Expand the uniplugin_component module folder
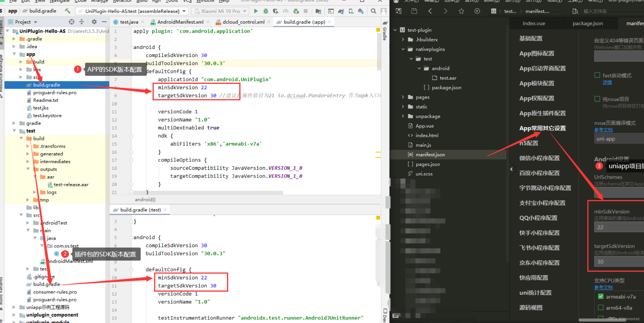Image resolution: width=644 pixels, height=323 pixels. point(14,315)
